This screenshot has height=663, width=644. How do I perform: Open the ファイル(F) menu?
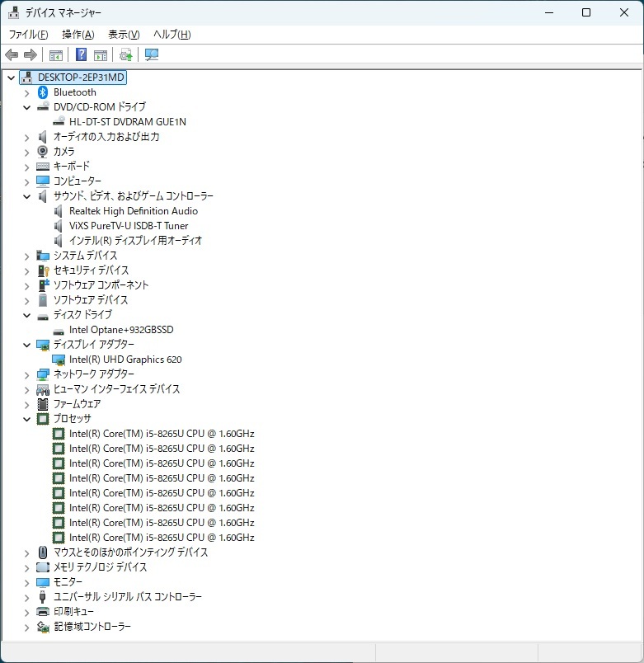point(28,35)
